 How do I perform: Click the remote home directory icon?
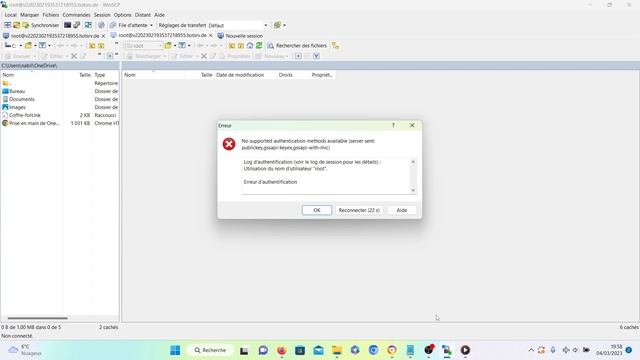pos(250,46)
